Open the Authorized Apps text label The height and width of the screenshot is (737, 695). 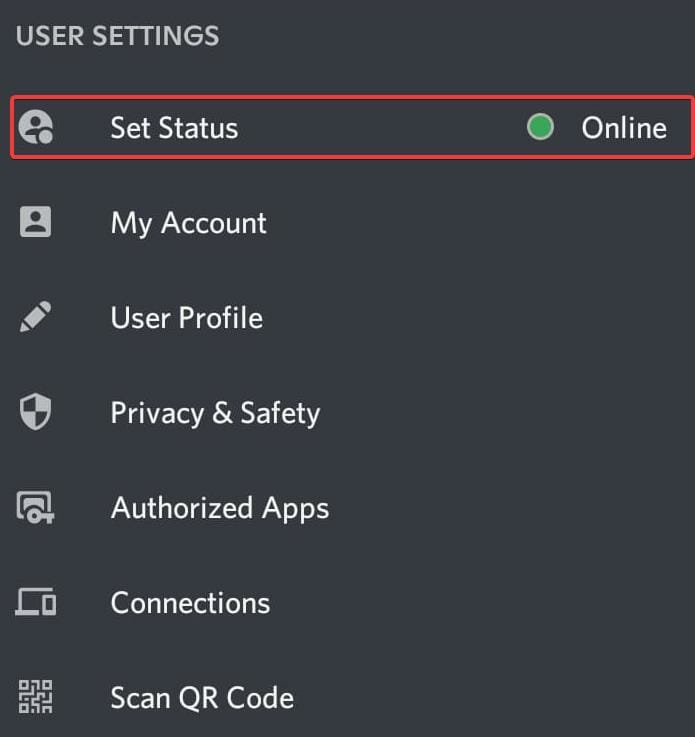click(x=219, y=508)
